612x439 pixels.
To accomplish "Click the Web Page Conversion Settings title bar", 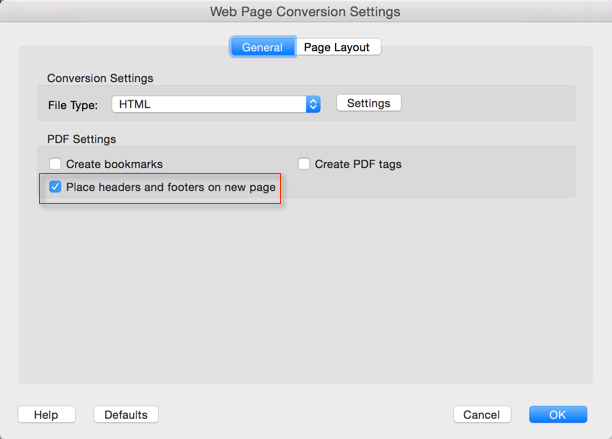I will click(x=305, y=12).
